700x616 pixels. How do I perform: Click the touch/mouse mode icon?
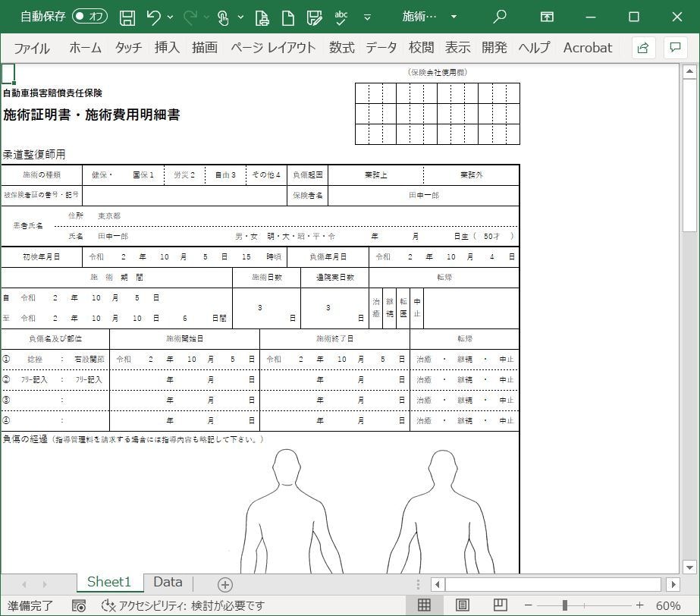point(223,17)
